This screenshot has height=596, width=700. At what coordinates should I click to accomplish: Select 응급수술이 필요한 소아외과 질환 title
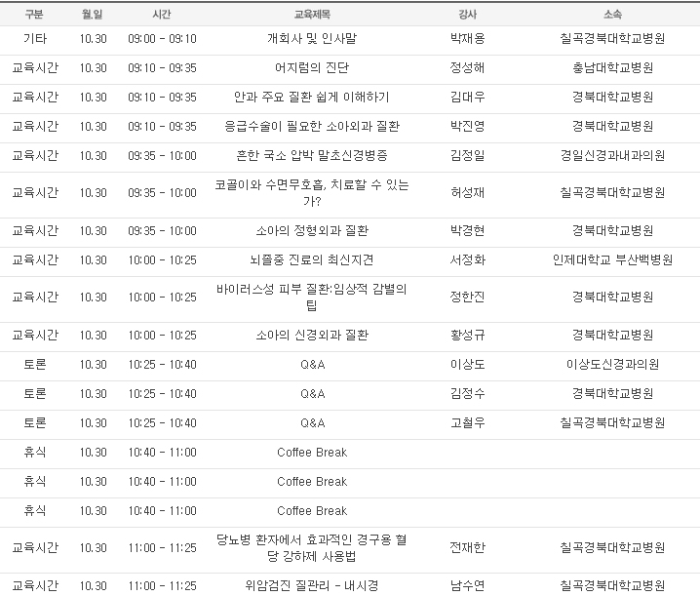tap(312, 127)
